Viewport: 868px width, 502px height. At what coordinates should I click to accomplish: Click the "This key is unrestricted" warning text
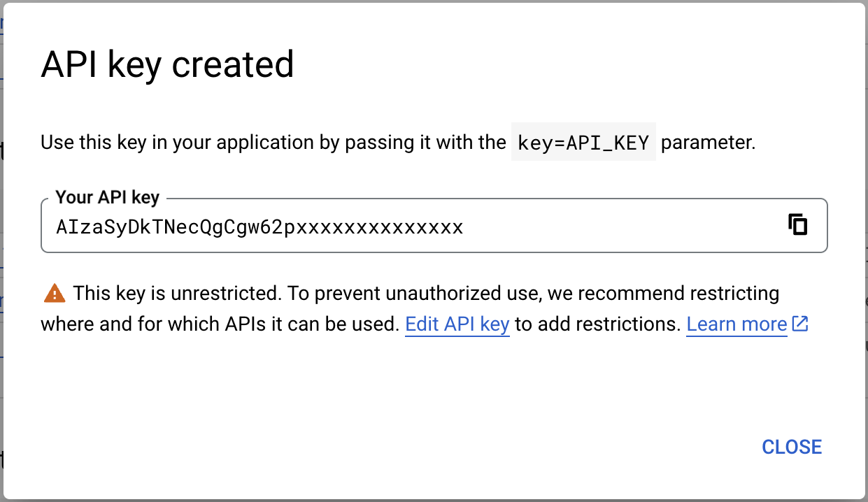pos(176,293)
